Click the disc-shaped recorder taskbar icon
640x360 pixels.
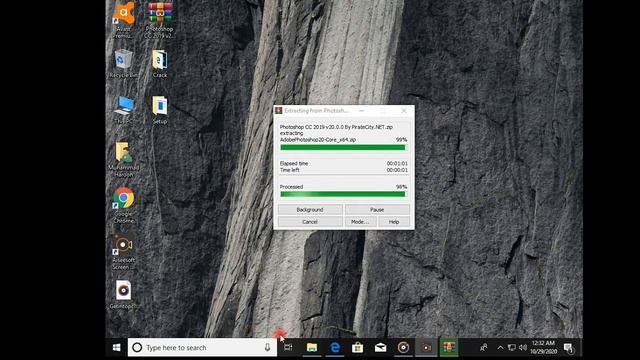(x=403, y=347)
